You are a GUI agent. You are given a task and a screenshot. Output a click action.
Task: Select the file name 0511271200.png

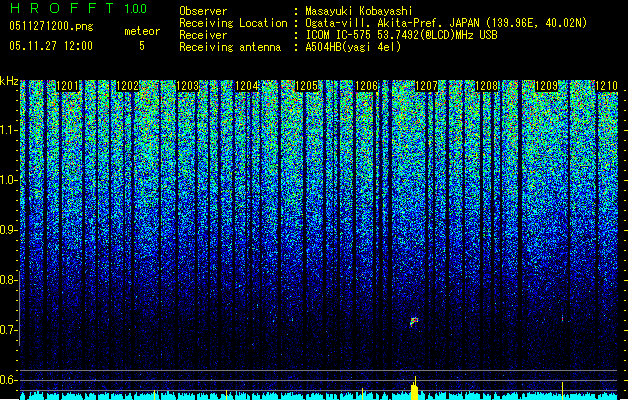(x=51, y=26)
